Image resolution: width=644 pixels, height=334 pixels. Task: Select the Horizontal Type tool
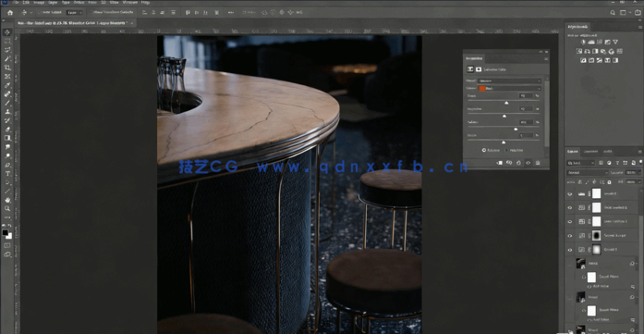tap(7, 173)
